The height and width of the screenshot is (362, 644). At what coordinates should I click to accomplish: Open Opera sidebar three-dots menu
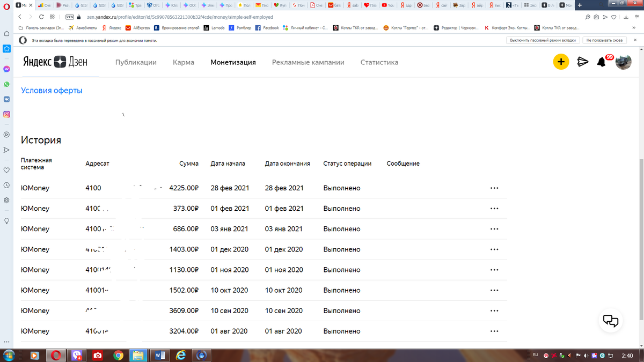[x=6, y=342]
